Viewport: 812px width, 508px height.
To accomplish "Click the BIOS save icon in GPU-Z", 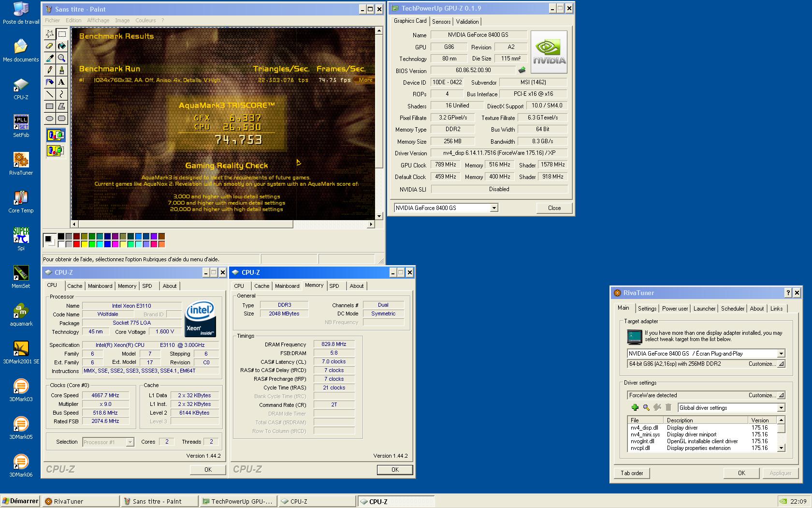I will 522,70.
